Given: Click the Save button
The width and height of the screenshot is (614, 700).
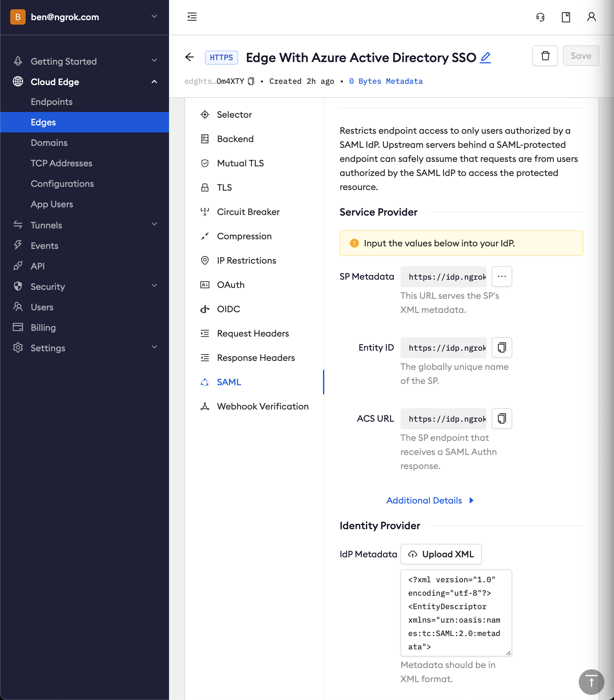Looking at the screenshot, I should click(581, 55).
